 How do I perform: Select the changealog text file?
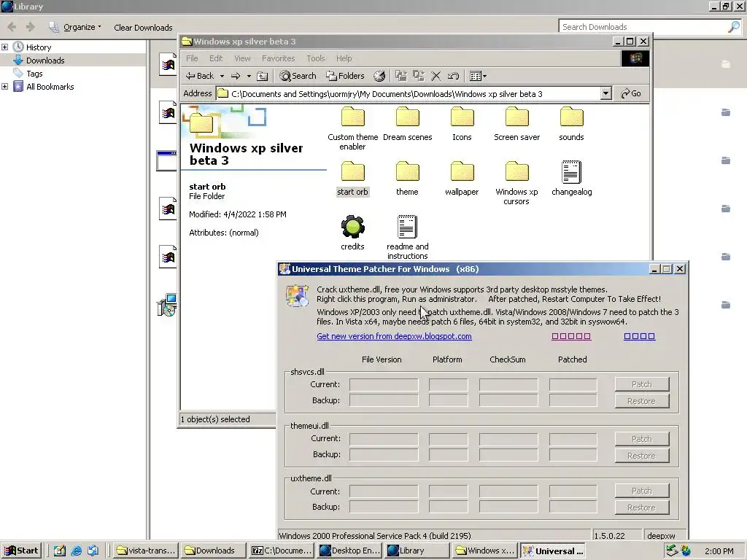[x=571, y=179]
